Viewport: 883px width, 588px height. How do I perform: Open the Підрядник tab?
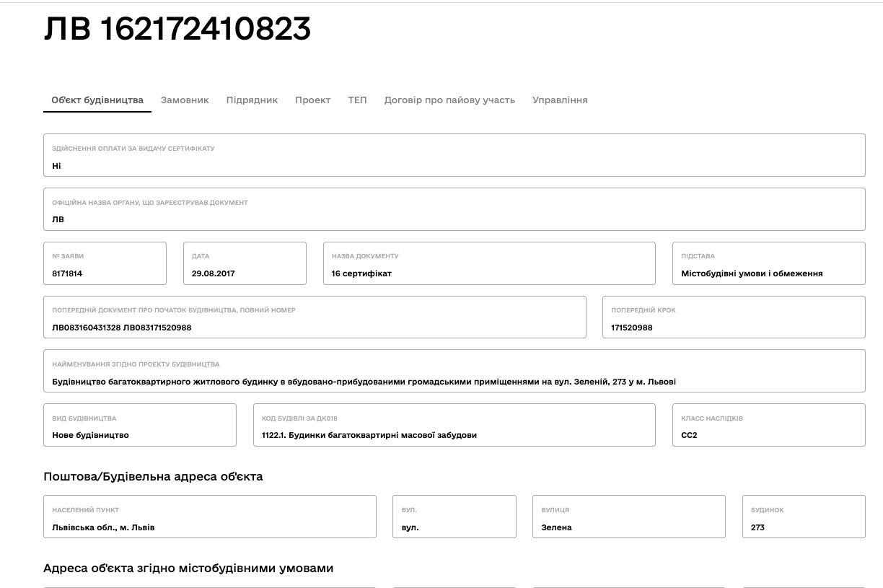[x=252, y=100]
